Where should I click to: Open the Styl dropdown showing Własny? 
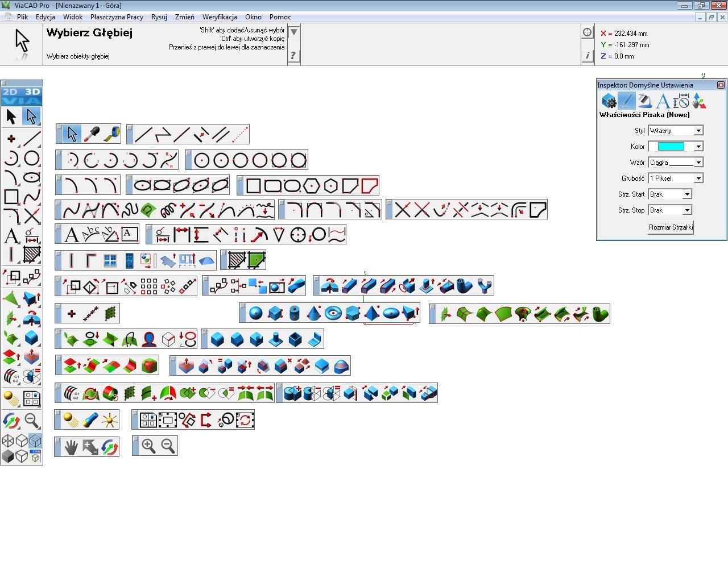(676, 131)
